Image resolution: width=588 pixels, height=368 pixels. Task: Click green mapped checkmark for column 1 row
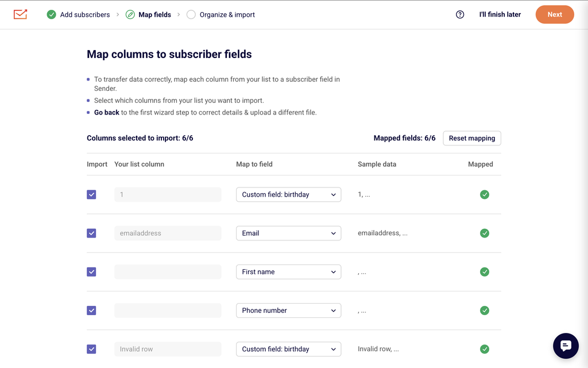click(485, 194)
